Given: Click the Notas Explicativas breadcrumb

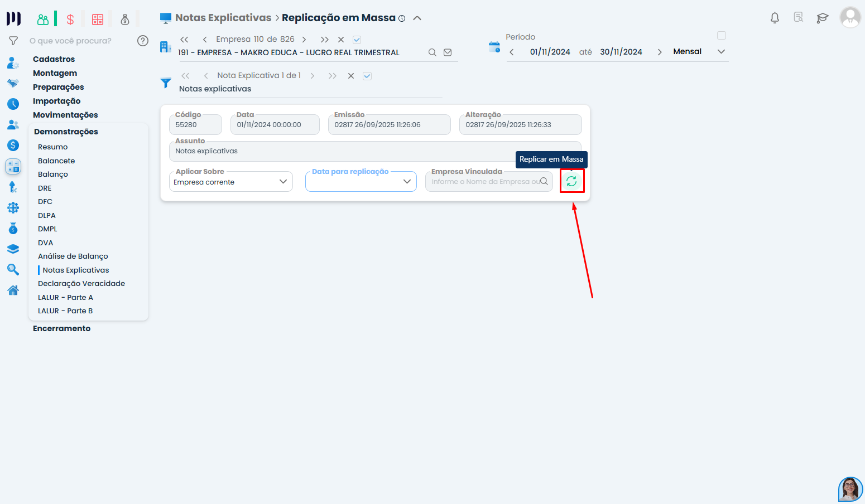Looking at the screenshot, I should coord(223,18).
